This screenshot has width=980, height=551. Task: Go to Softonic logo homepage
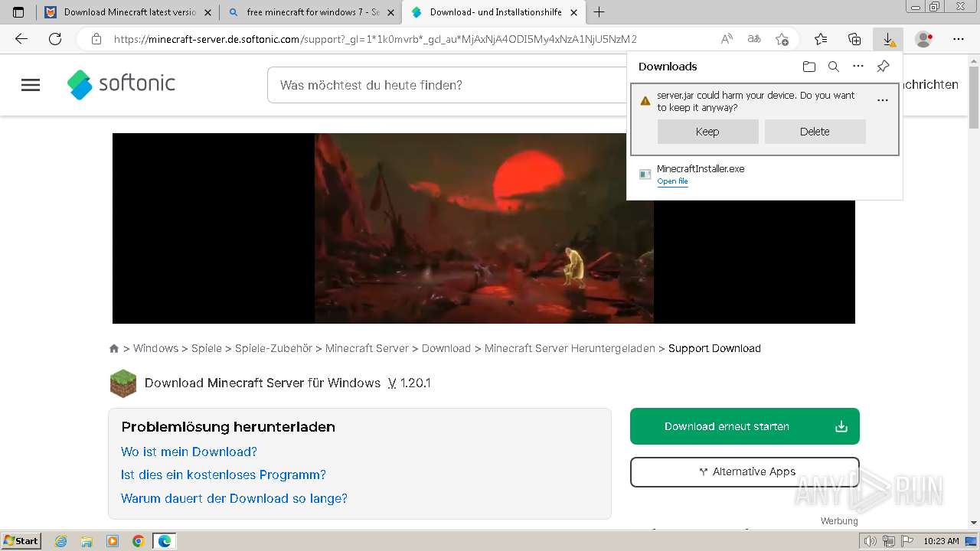pyautogui.click(x=121, y=84)
